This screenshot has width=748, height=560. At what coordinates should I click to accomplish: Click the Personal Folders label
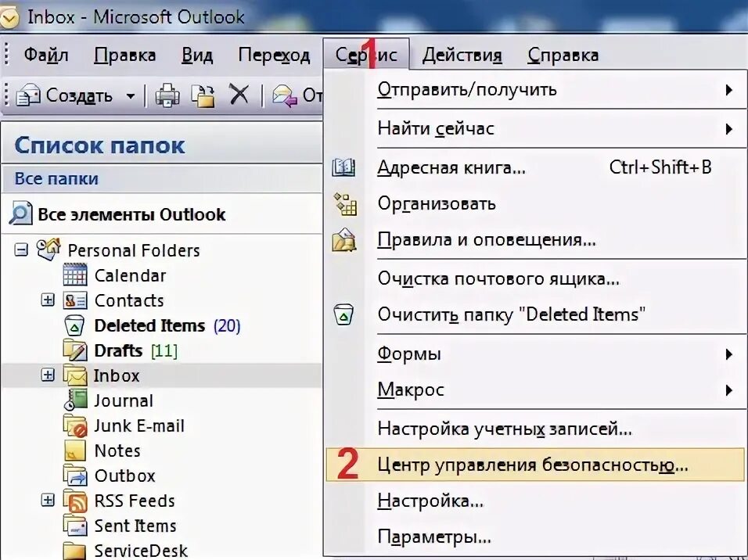click(x=134, y=250)
